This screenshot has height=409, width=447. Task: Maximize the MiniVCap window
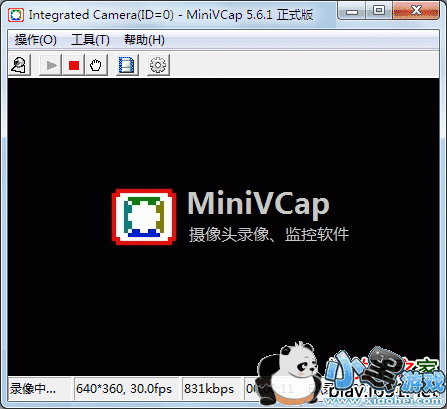point(379,11)
